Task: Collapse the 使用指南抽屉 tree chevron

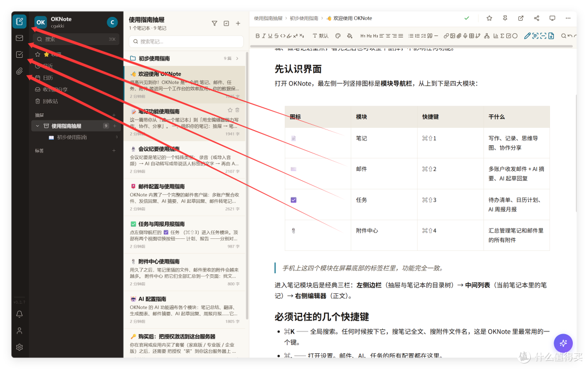Action: 38,126
